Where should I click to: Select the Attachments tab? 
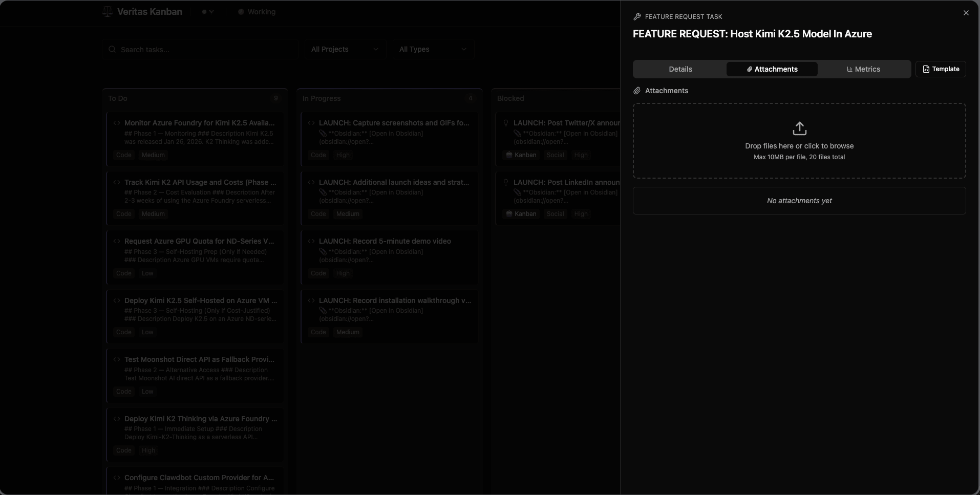click(x=772, y=69)
